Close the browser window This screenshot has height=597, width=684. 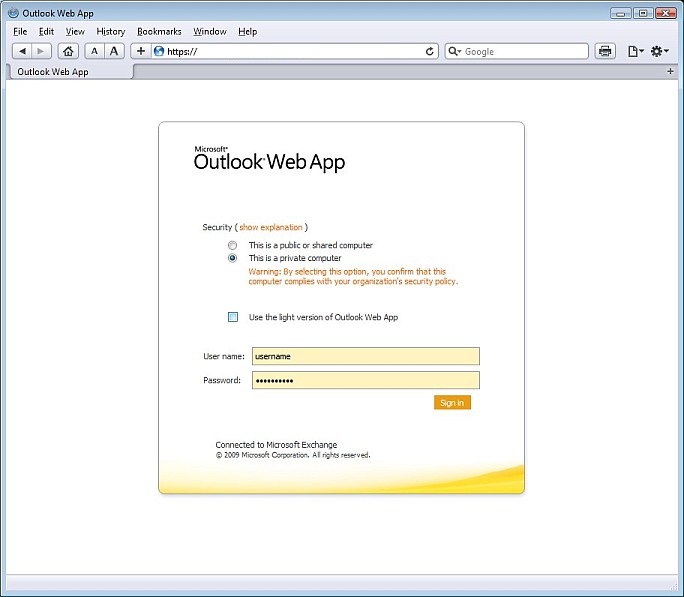coord(666,13)
